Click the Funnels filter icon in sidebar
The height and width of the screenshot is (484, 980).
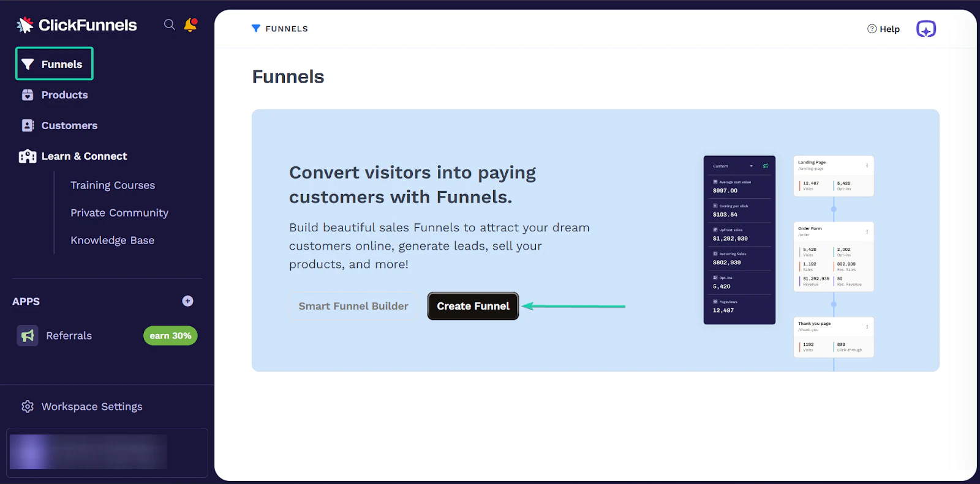coord(28,64)
